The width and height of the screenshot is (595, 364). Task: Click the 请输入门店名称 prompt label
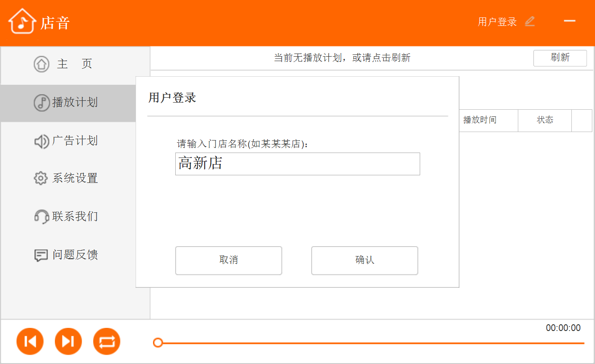click(244, 144)
